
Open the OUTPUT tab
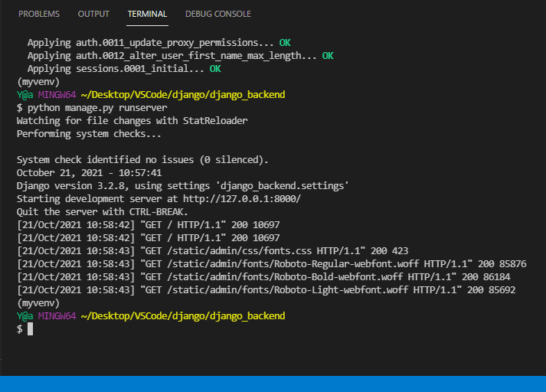(93, 14)
